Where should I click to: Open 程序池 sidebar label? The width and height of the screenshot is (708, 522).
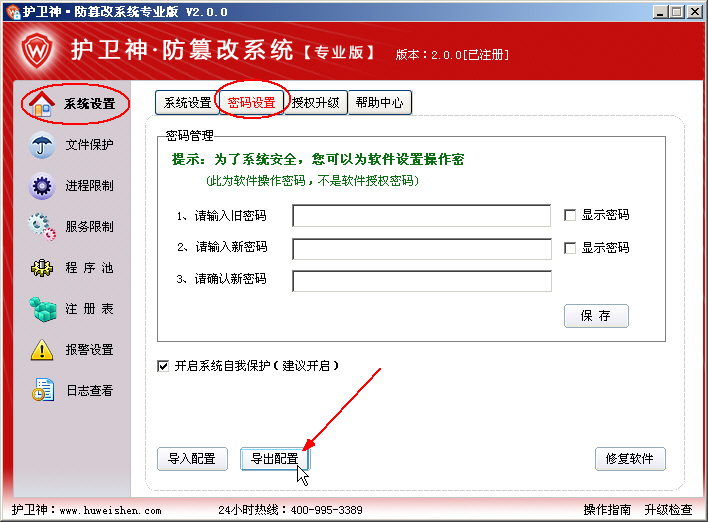pos(89,268)
